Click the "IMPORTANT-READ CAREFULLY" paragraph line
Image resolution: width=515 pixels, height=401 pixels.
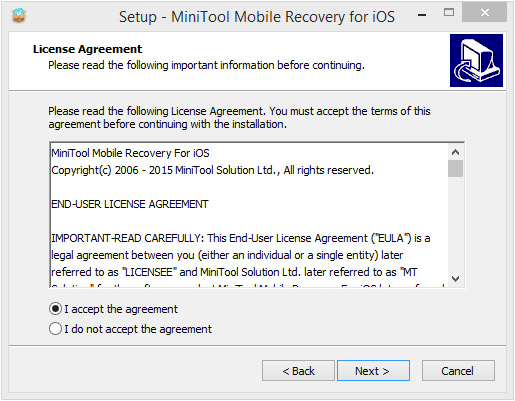[241, 238]
